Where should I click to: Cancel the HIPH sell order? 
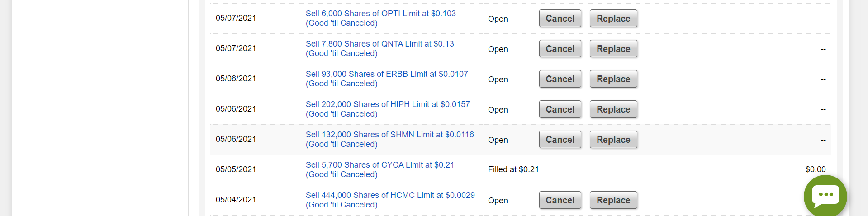(x=560, y=109)
